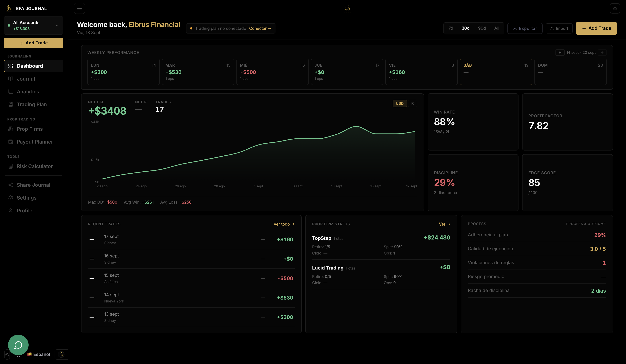Toggle theme using sidebar bottom sun icon
626x364 pixels.
pyautogui.click(x=7, y=354)
